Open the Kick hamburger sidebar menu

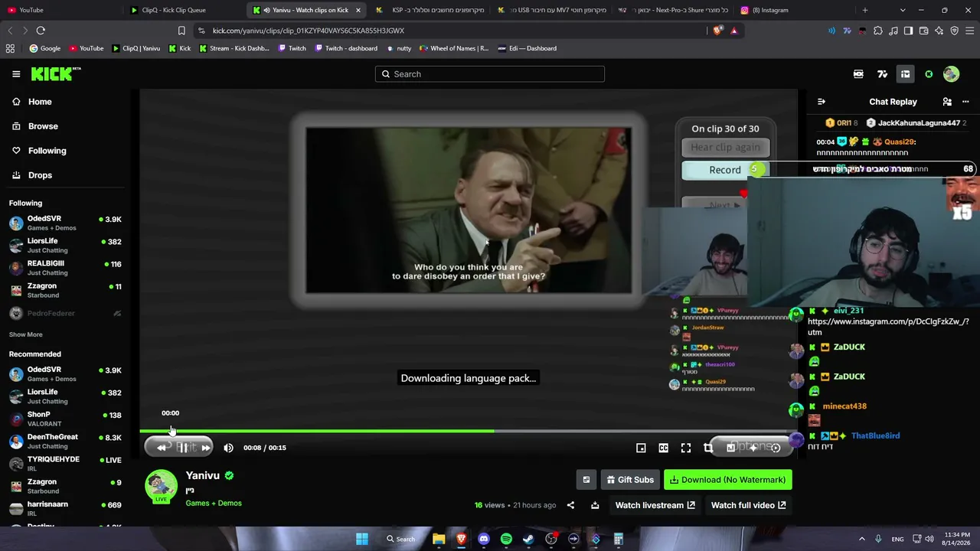click(16, 74)
